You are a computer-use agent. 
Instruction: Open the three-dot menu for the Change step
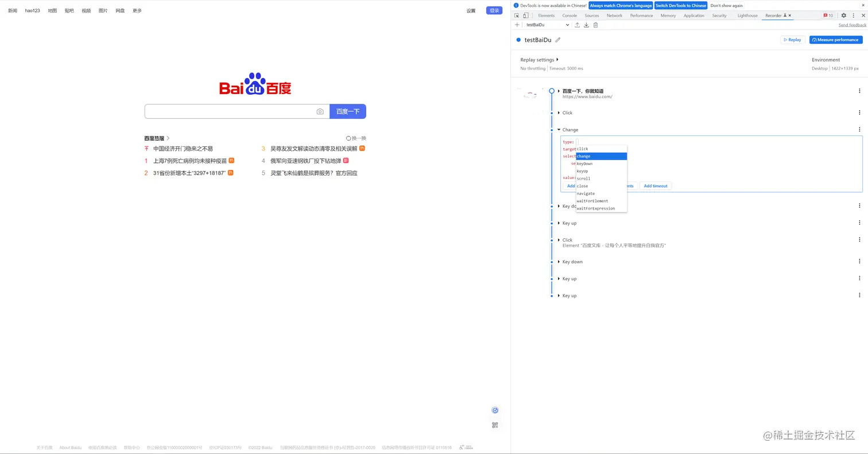859,130
